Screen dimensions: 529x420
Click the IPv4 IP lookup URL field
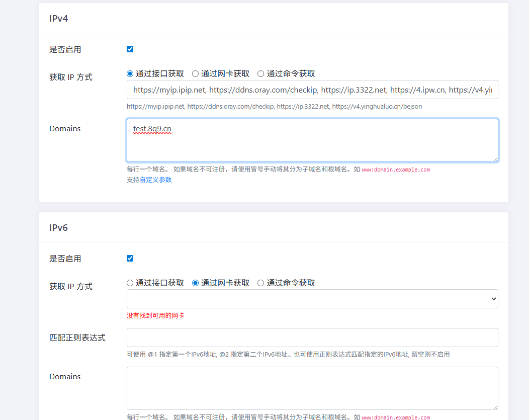tap(312, 90)
